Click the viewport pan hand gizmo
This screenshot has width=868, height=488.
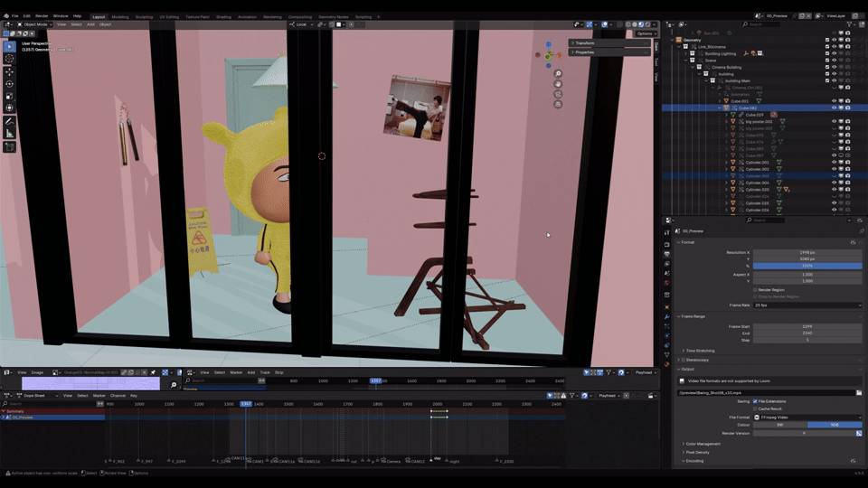pos(558,84)
